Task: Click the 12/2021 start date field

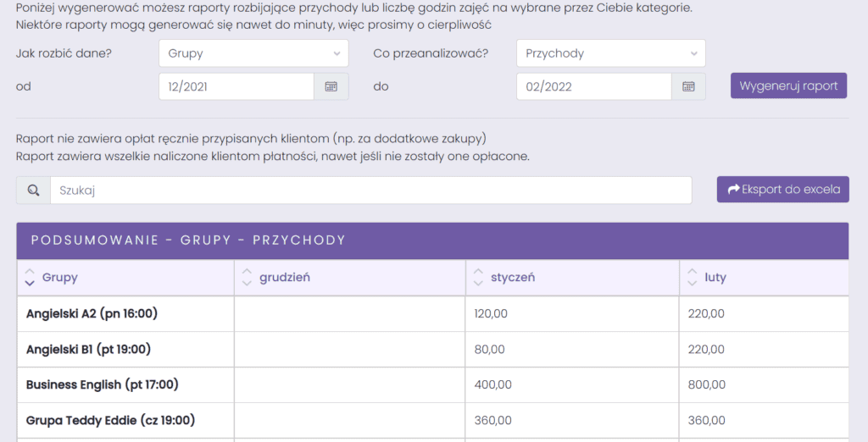Action: 236,86
